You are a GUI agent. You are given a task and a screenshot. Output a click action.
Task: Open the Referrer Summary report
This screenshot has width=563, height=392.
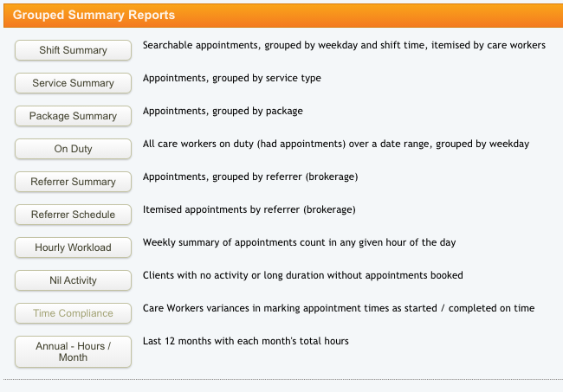click(x=73, y=182)
